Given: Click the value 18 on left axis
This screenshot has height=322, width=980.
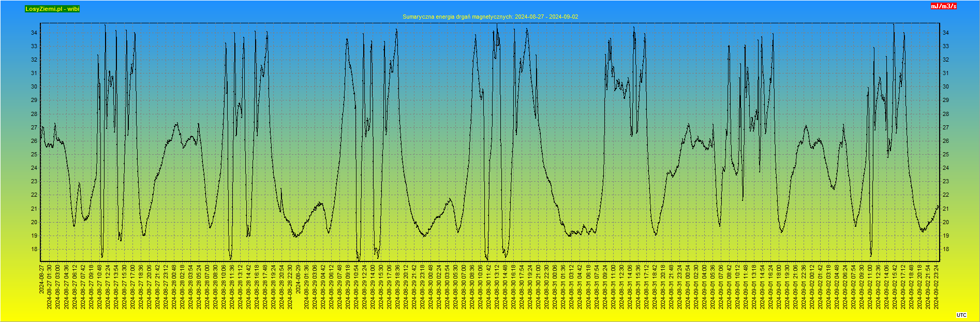Looking at the screenshot, I should tap(34, 249).
